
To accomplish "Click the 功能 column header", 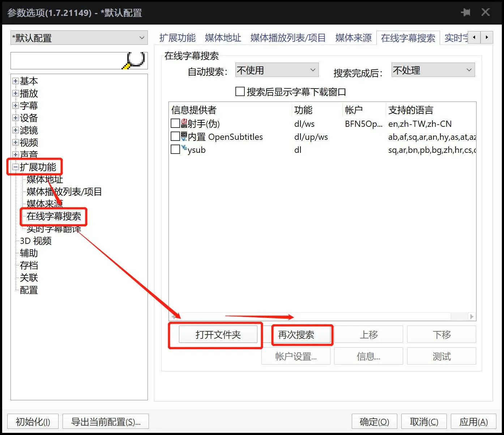I will click(317, 110).
